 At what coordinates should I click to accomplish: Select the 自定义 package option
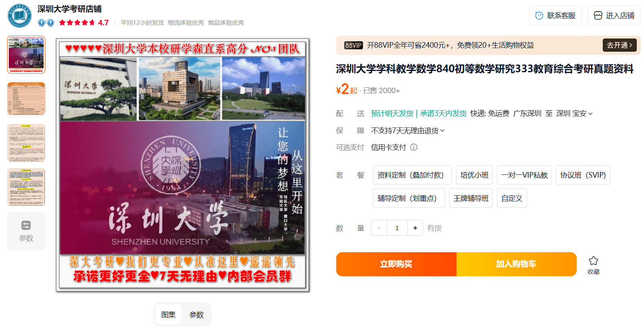512,198
